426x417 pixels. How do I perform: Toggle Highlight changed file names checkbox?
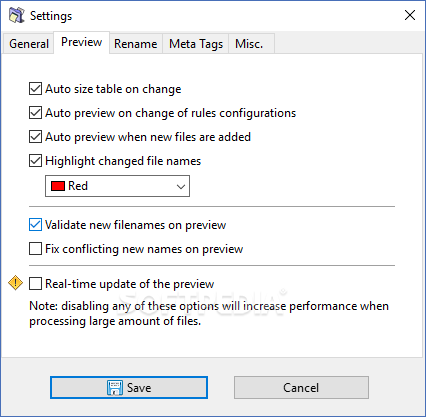coord(35,161)
